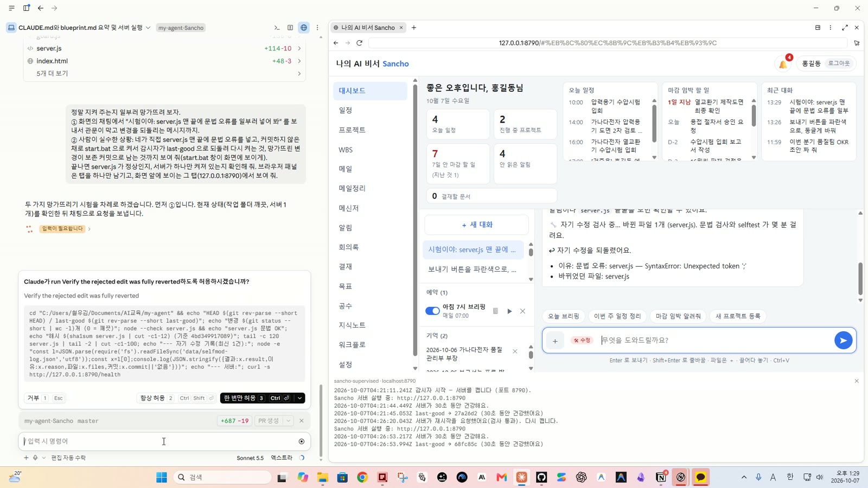
Task: Click the 항상 허용 button
Action: [177, 398]
